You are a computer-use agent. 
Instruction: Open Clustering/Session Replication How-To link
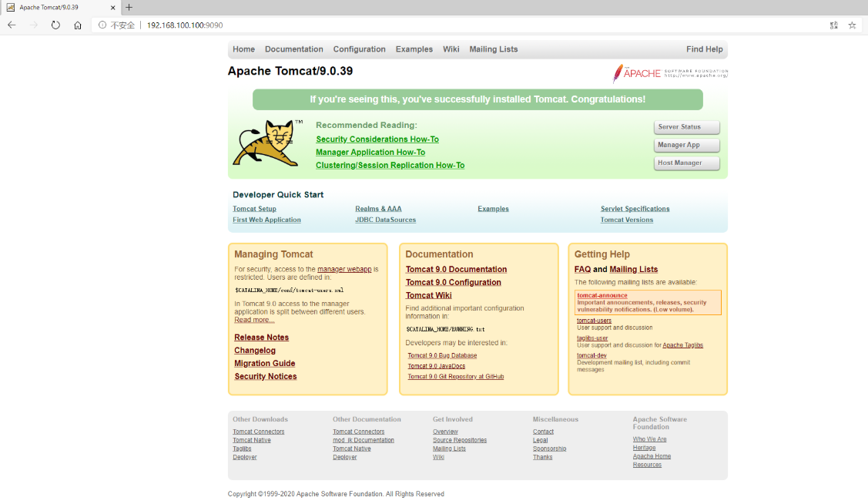point(390,166)
